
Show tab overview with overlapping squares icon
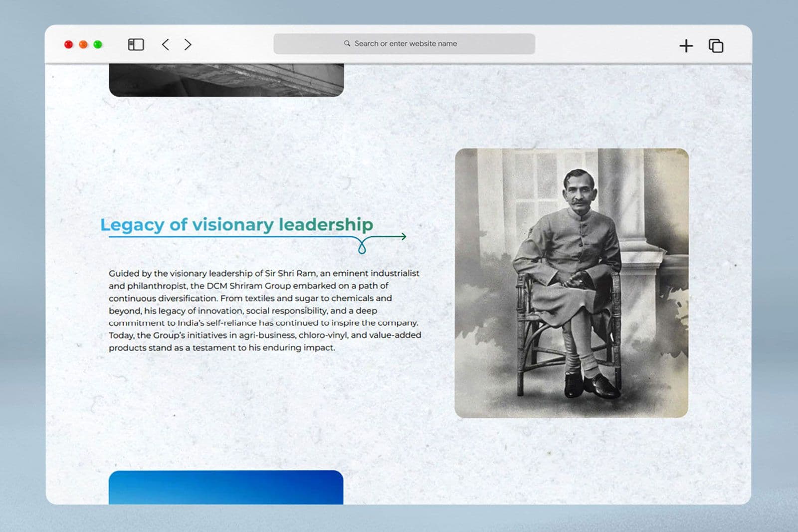point(716,45)
